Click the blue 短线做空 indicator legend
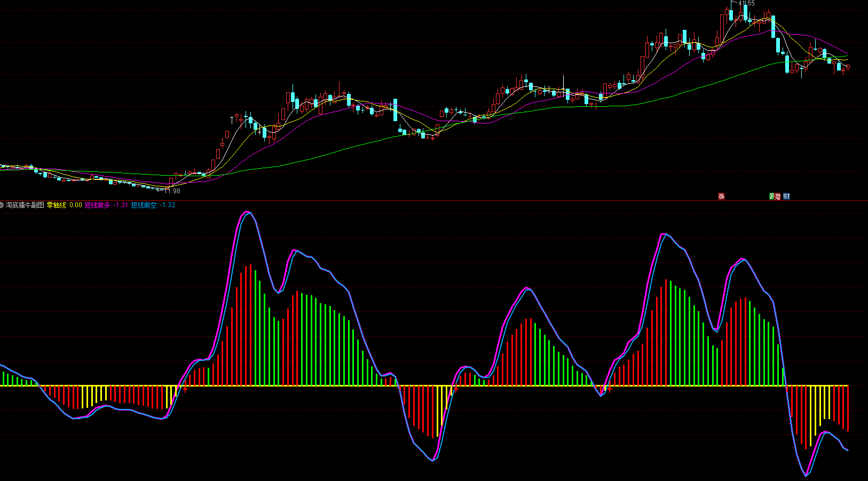Image resolution: width=868 pixels, height=481 pixels. (143, 204)
